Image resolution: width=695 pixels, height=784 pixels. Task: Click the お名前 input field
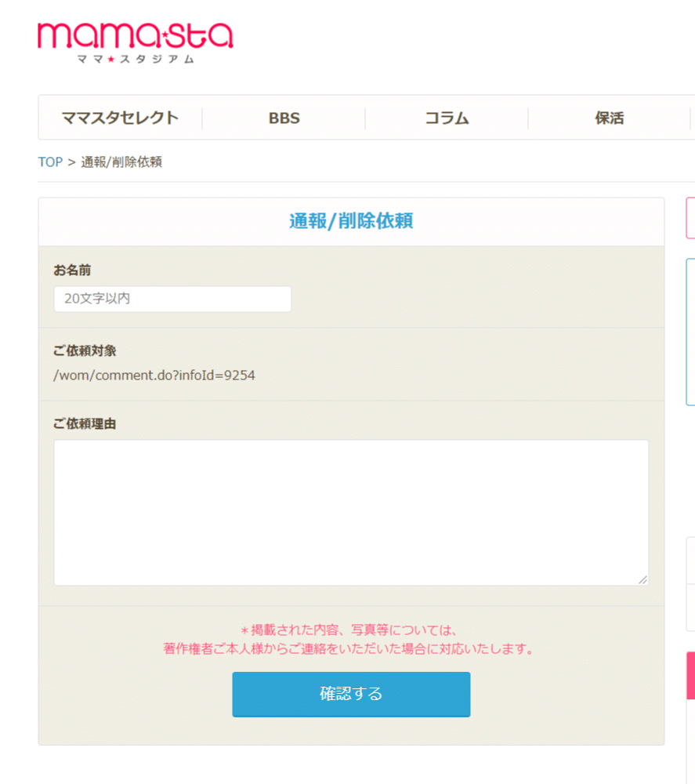(172, 299)
